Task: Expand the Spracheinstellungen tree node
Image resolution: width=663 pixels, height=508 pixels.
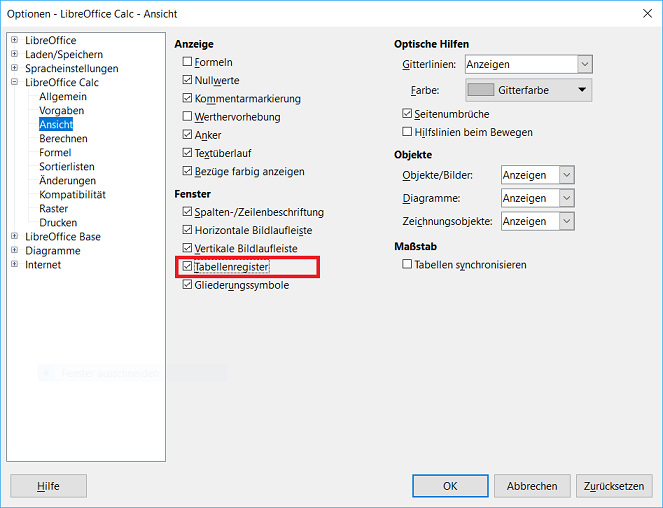Action: coord(14,68)
